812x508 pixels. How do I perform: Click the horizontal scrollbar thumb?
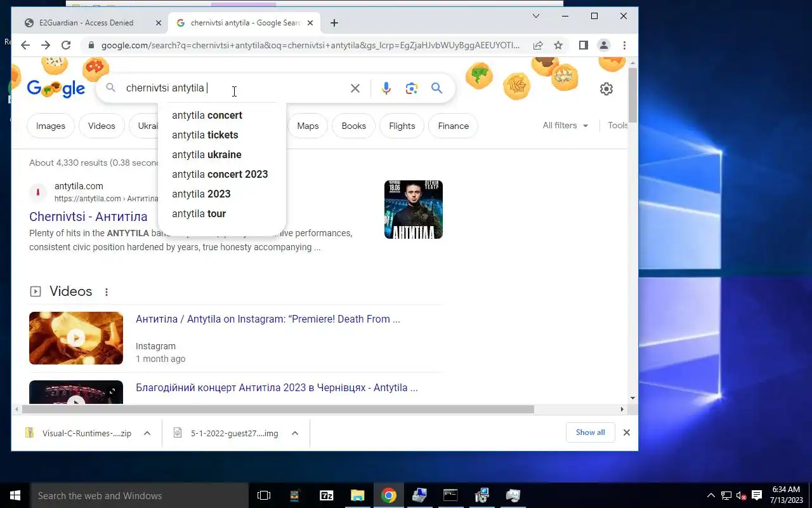[278, 410]
